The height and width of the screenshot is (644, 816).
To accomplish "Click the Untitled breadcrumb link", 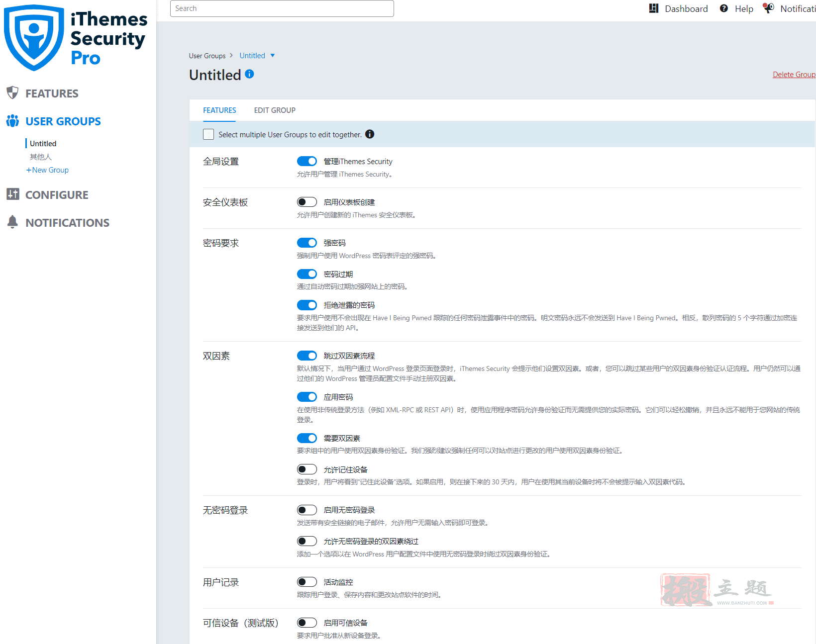I will click(x=252, y=56).
